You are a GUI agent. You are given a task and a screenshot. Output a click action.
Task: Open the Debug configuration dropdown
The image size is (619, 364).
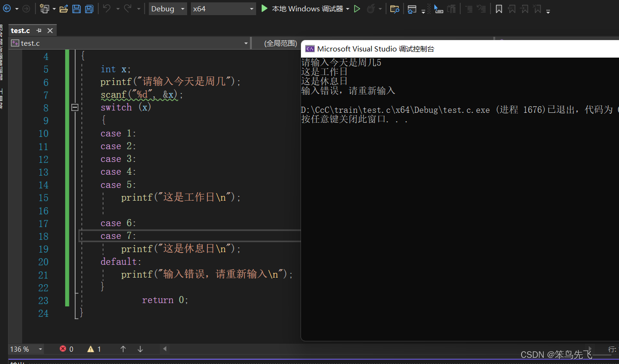[x=168, y=8]
